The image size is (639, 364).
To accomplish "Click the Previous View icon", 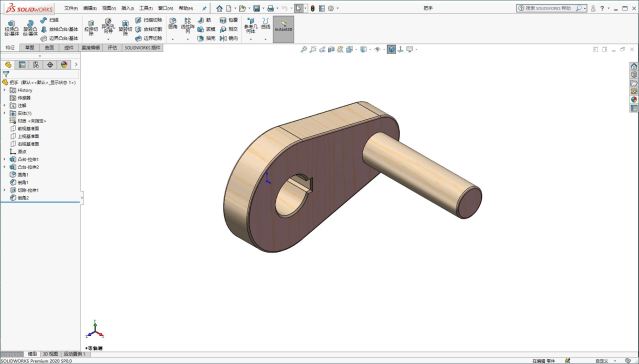I will pyautogui.click(x=322, y=49).
